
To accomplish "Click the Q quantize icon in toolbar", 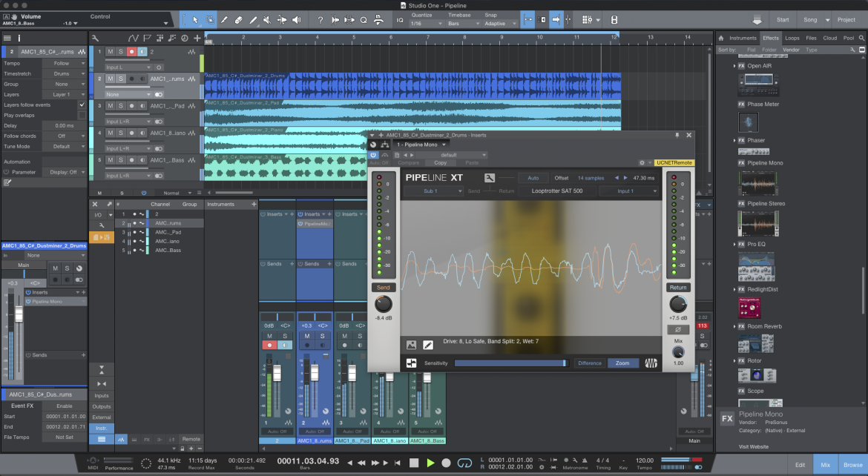I will coord(364,20).
